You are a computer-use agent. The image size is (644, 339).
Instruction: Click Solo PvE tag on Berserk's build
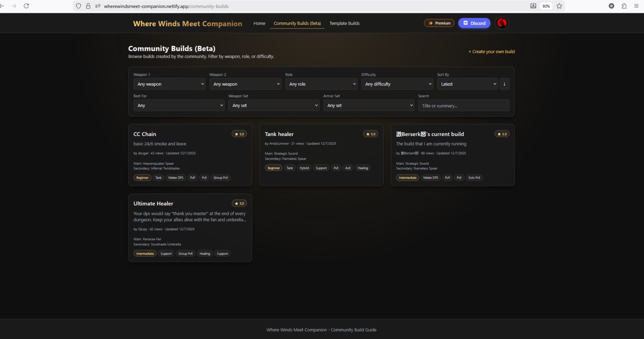(x=474, y=178)
